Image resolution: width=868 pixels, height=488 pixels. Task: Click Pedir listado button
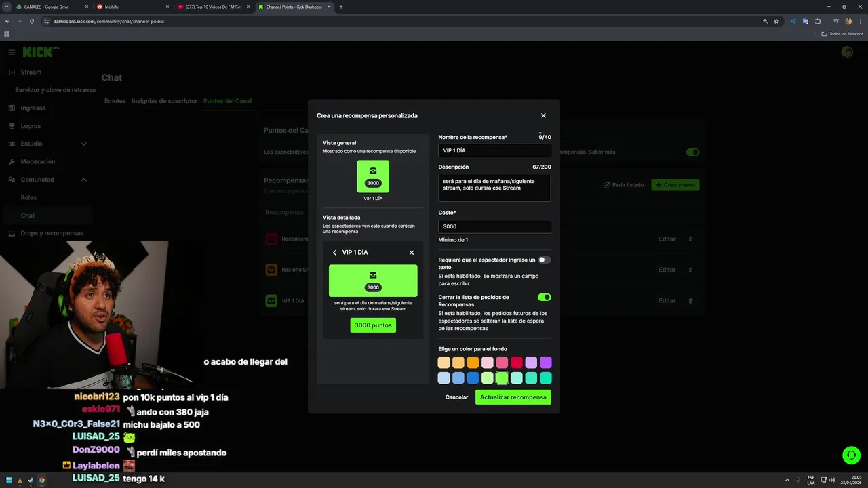[623, 185]
